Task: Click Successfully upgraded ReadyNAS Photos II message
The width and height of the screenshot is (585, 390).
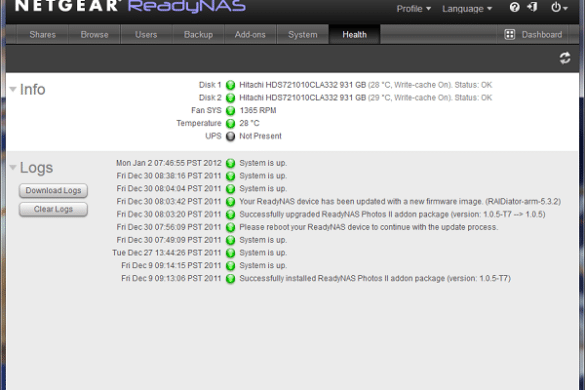Action: pyautogui.click(x=392, y=214)
